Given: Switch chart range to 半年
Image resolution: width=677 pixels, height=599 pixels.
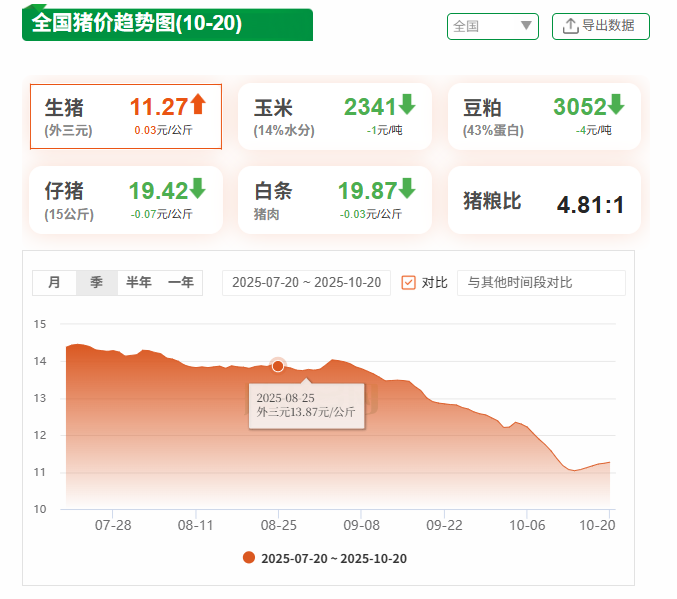Looking at the screenshot, I should coord(139,283).
